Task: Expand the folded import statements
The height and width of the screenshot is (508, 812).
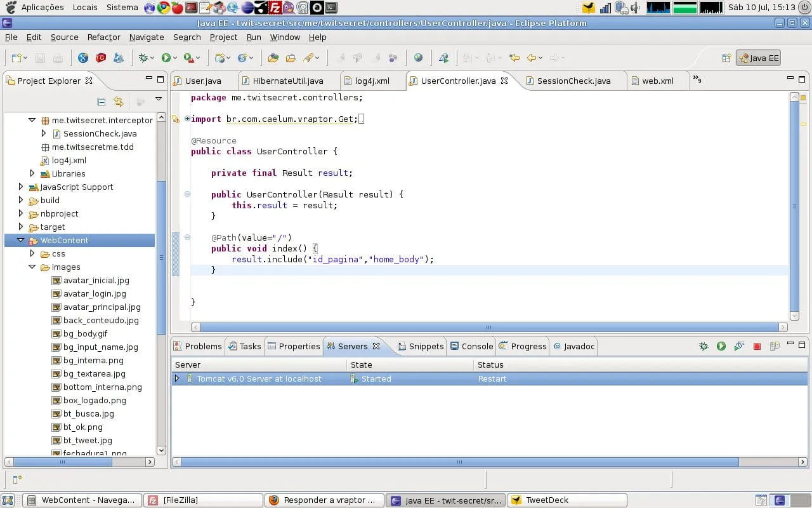Action: (187, 119)
